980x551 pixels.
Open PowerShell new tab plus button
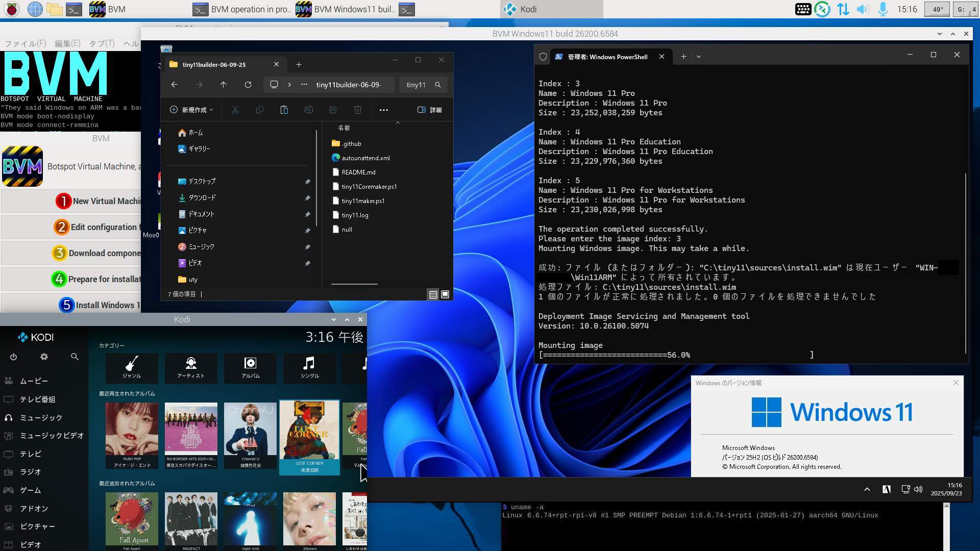683,57
